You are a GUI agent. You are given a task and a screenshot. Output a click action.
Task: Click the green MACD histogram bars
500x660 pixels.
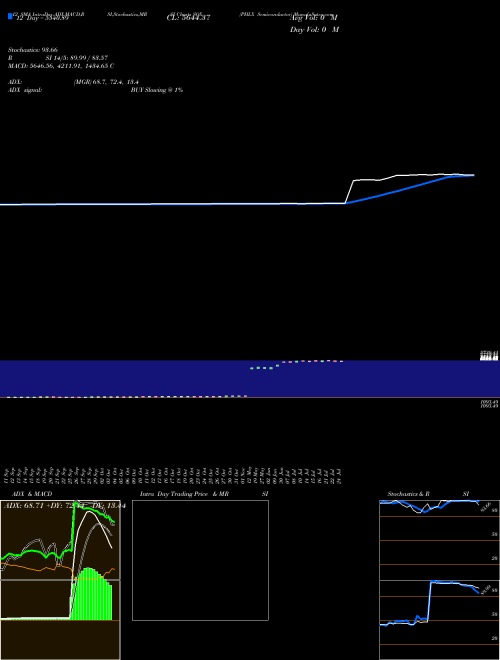tap(91, 594)
